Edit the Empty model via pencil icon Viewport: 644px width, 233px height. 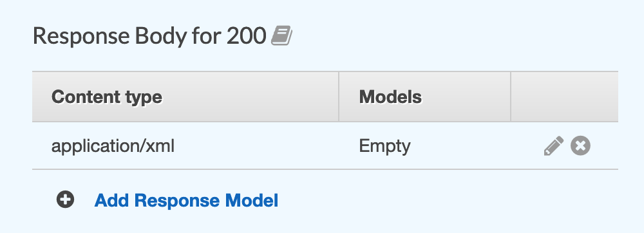click(554, 146)
